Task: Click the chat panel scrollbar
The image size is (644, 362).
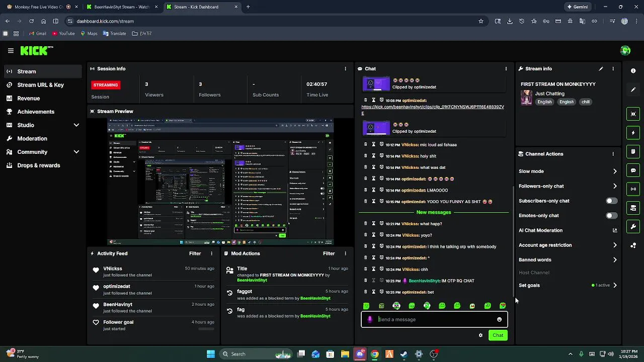Action: tap(513, 241)
